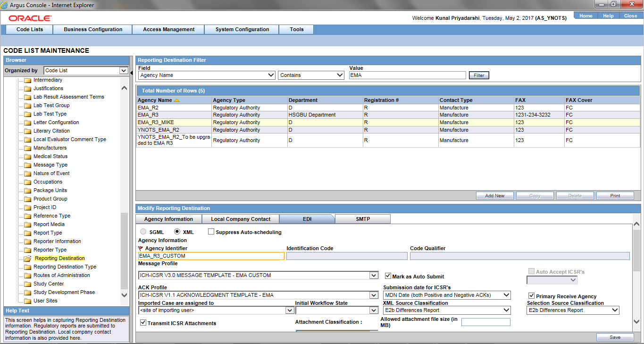644x344 pixels.
Task: Collapse the Browser panel with the splitter arrow
Action: click(132, 73)
